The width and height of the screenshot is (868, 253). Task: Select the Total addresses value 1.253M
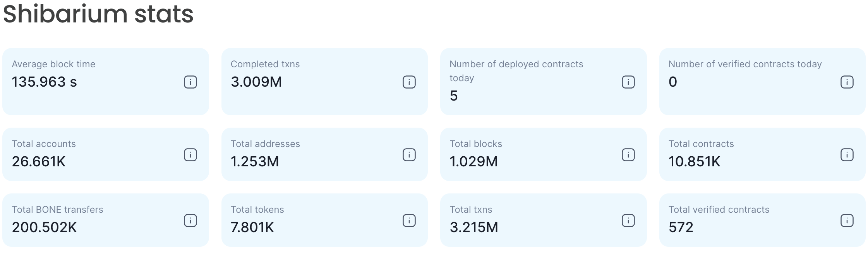254,162
